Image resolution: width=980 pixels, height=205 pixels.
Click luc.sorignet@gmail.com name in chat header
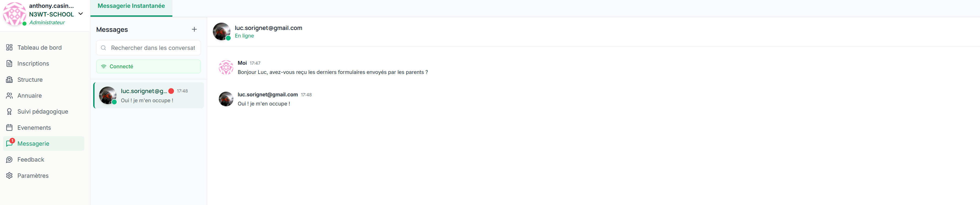[x=269, y=28]
